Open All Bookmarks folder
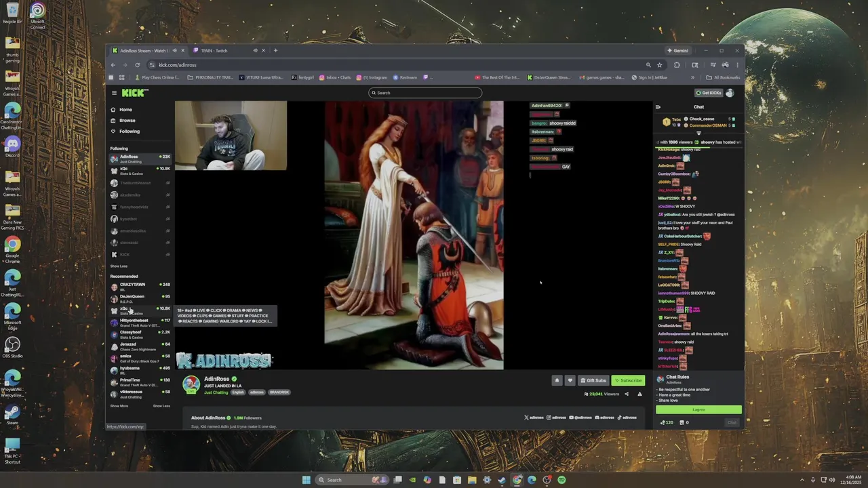868x488 pixels. [x=723, y=77]
